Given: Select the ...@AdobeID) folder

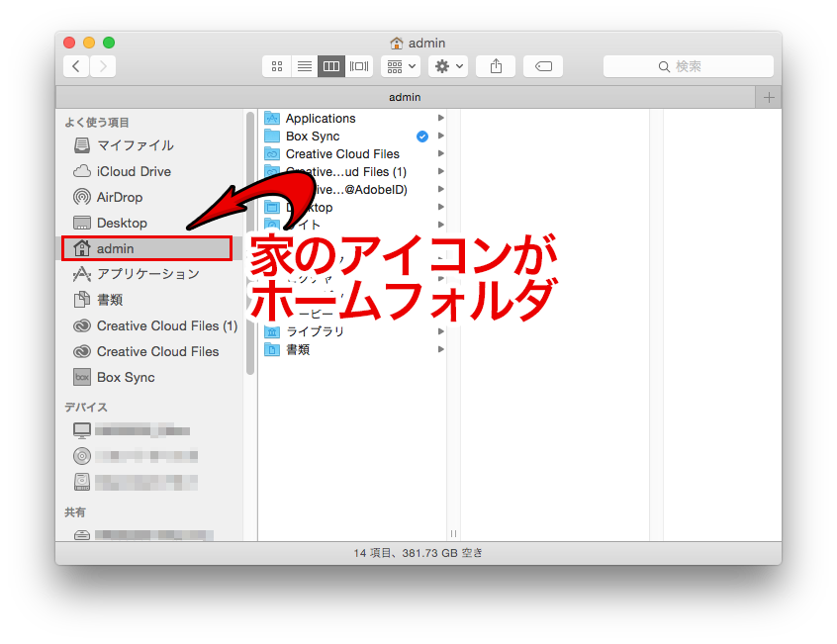Looking at the screenshot, I should 354,189.
